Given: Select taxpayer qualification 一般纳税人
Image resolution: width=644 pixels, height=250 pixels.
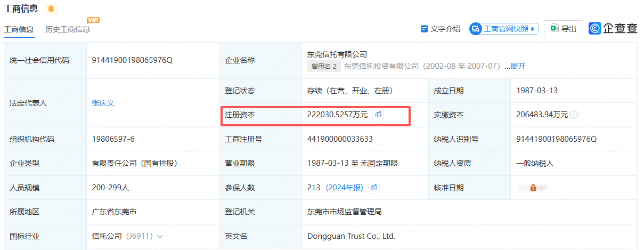Looking at the screenshot, I should (535, 163).
